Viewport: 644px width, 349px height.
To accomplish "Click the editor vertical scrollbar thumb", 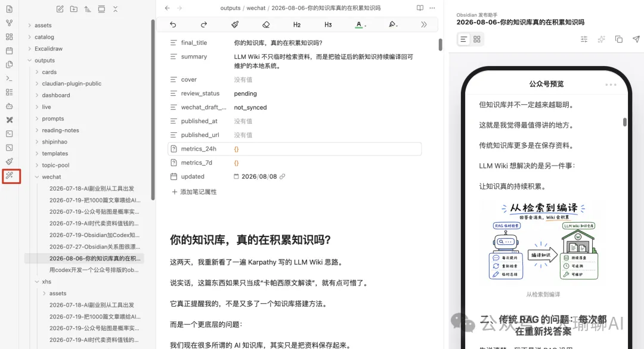I will 440,44.
